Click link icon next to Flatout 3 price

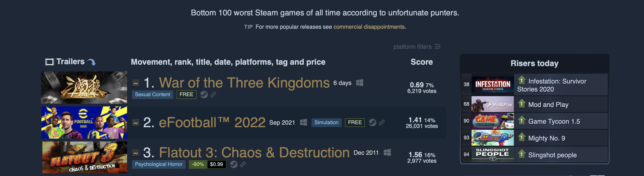(x=243, y=164)
